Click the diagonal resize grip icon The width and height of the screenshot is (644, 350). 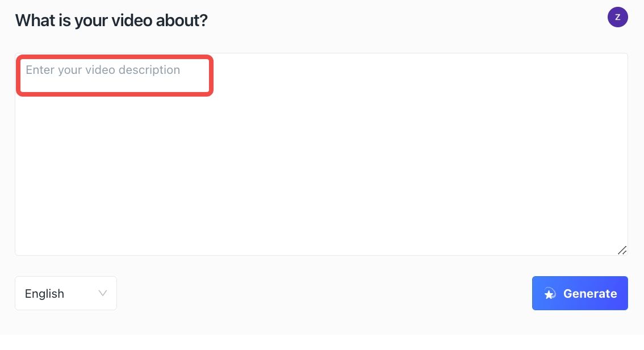(x=622, y=250)
